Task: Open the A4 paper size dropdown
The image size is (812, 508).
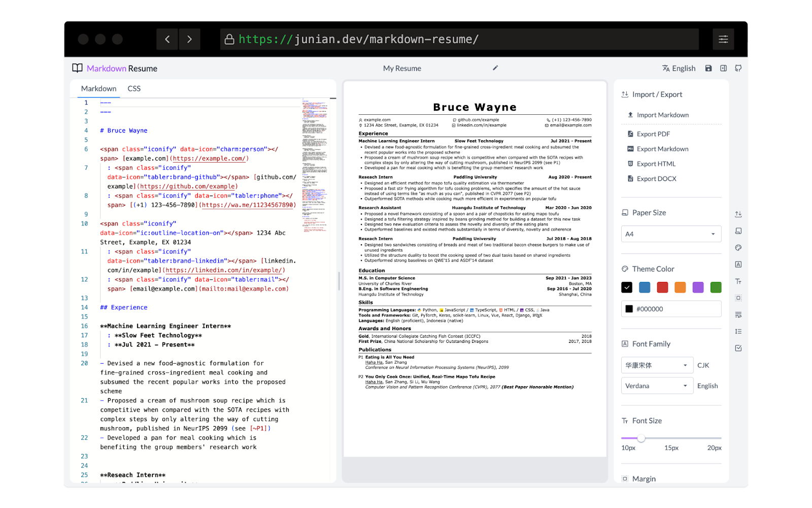Action: tap(671, 234)
